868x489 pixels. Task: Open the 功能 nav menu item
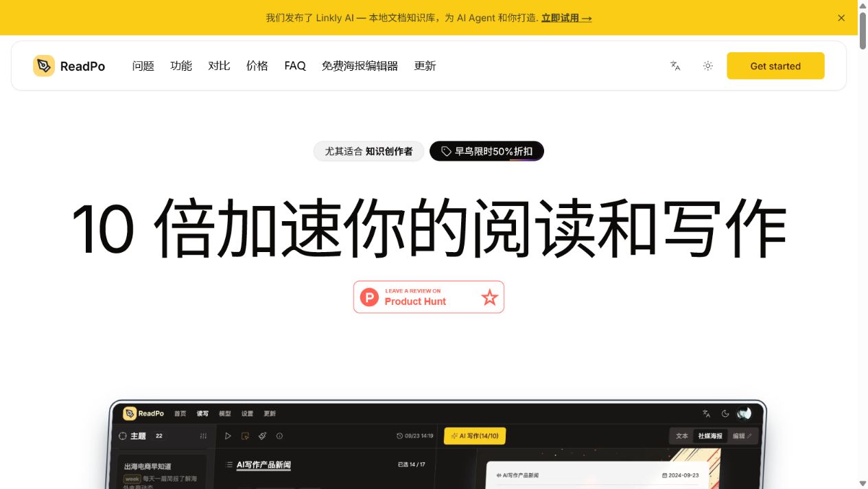[181, 66]
